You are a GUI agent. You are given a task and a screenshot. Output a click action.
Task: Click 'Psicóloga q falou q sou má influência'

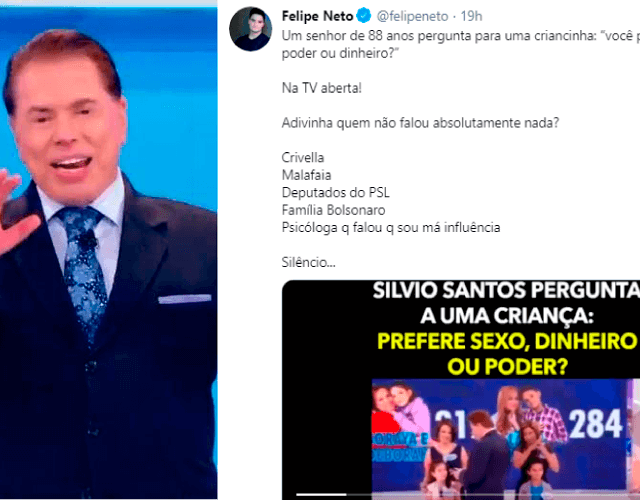pyautogui.click(x=391, y=227)
